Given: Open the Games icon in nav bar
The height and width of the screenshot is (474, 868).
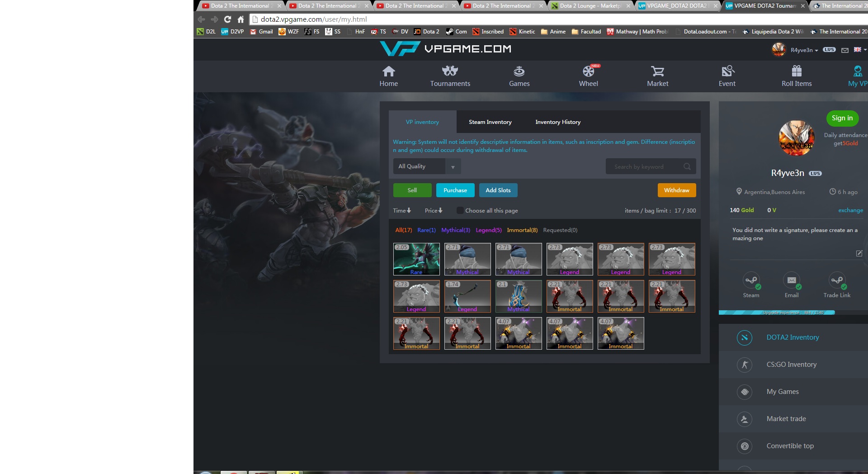Looking at the screenshot, I should click(x=519, y=71).
